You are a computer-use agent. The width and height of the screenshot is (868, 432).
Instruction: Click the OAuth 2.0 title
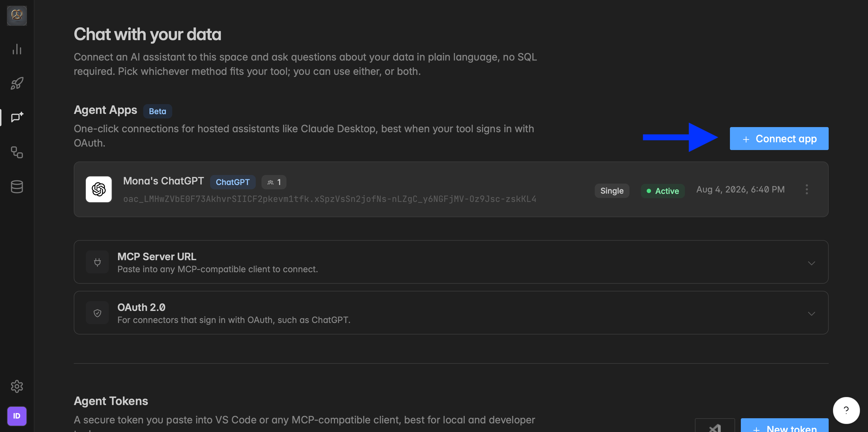point(141,308)
